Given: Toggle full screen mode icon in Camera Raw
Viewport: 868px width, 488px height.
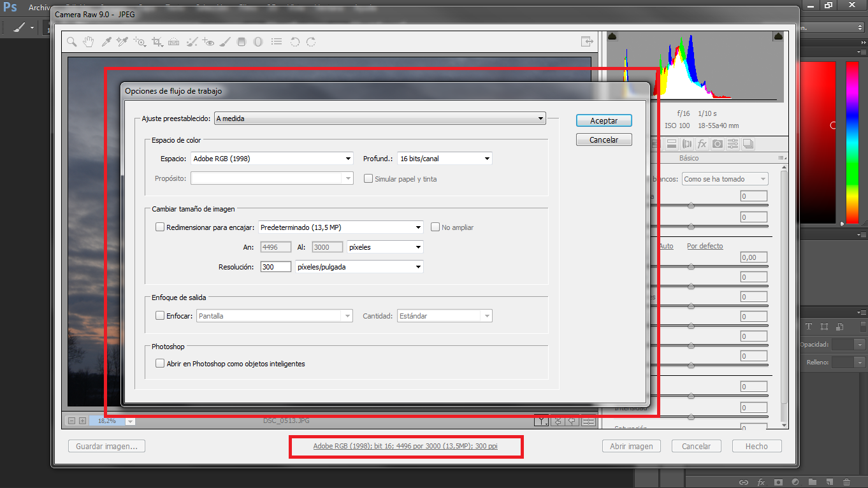Looking at the screenshot, I should pos(587,42).
